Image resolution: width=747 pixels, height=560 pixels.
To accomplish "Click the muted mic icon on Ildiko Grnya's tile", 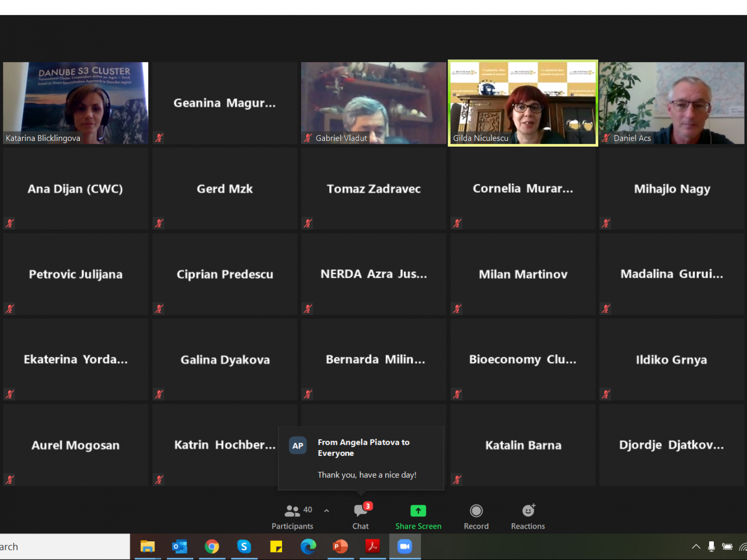I will (x=606, y=394).
